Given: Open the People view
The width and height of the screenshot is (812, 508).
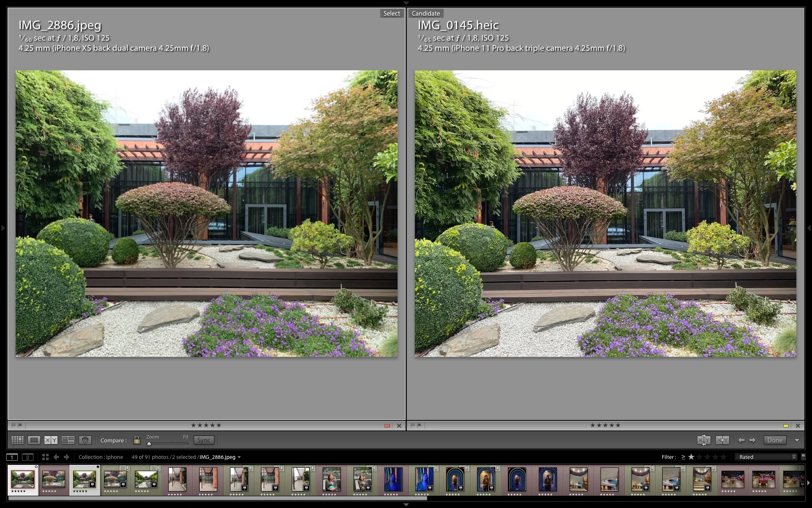Looking at the screenshot, I should pyautogui.click(x=85, y=440).
